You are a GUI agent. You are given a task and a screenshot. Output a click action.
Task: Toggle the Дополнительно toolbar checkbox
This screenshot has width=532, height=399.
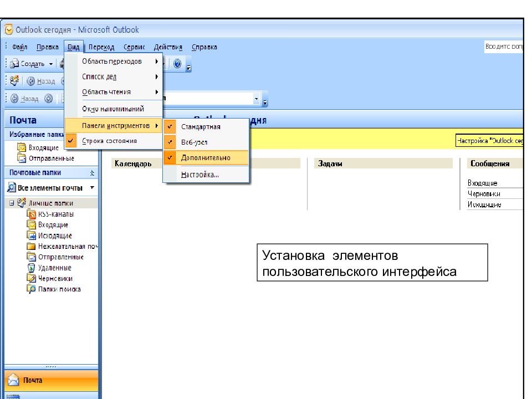[206, 158]
